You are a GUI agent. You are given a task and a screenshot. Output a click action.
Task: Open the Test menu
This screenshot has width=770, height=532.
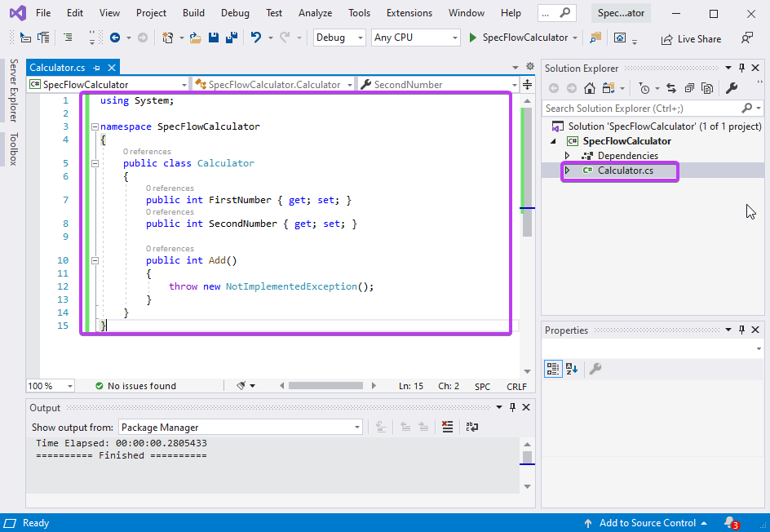pyautogui.click(x=274, y=13)
